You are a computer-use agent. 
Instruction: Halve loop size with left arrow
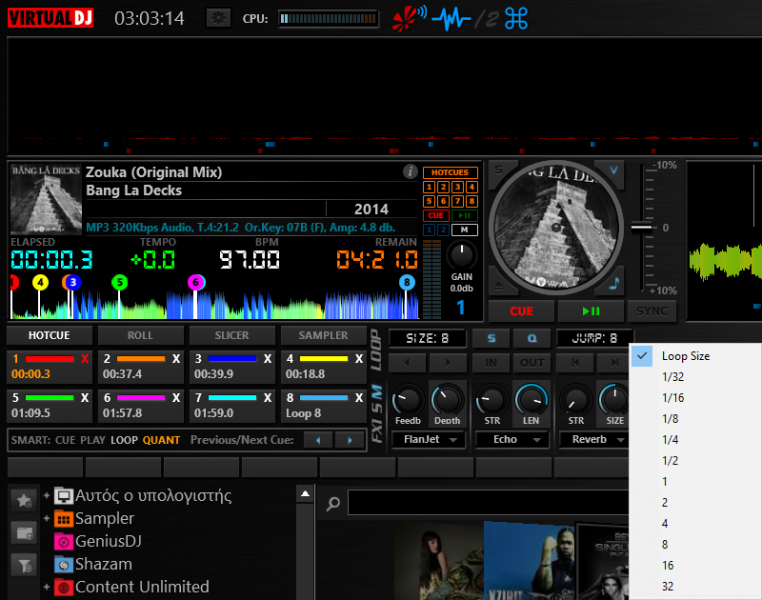(x=407, y=362)
